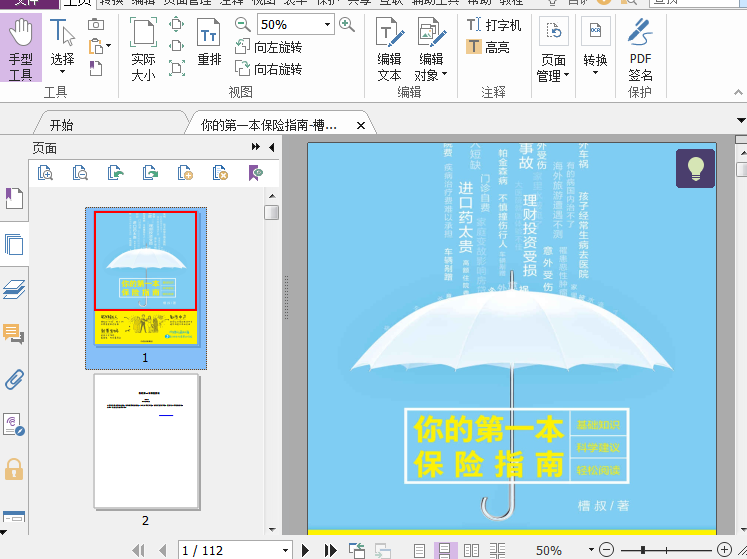The image size is (747, 559).
Task: Click the lightbulb tips icon on the document
Action: tap(696, 168)
